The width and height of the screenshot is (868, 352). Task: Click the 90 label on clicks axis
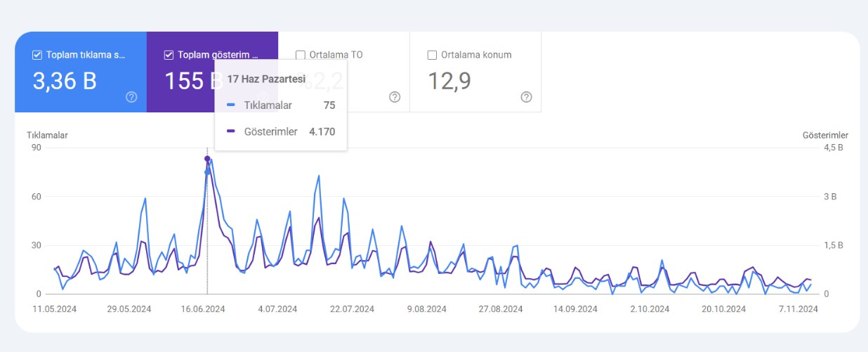[37, 148]
